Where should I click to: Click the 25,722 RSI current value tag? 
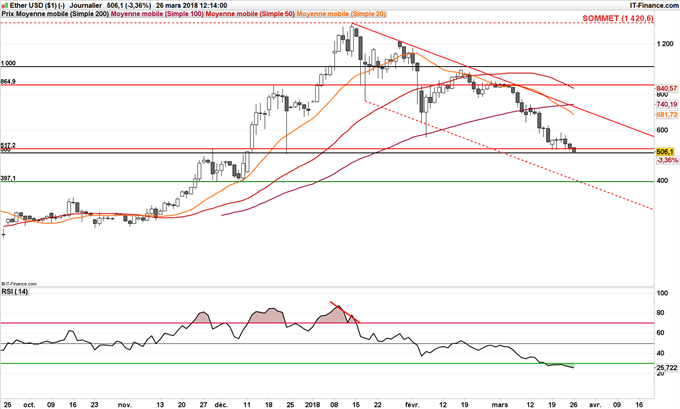tap(667, 368)
